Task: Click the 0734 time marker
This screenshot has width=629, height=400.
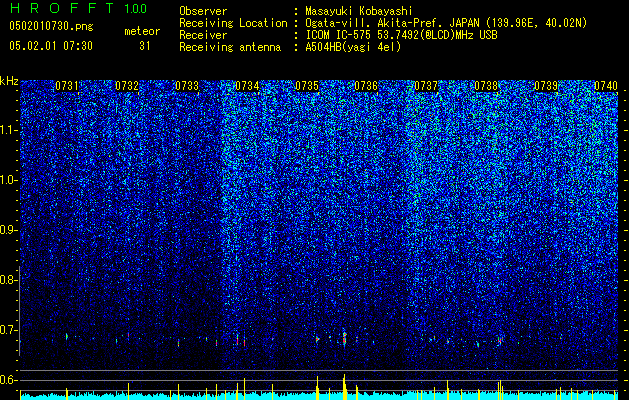Action: 247,86
